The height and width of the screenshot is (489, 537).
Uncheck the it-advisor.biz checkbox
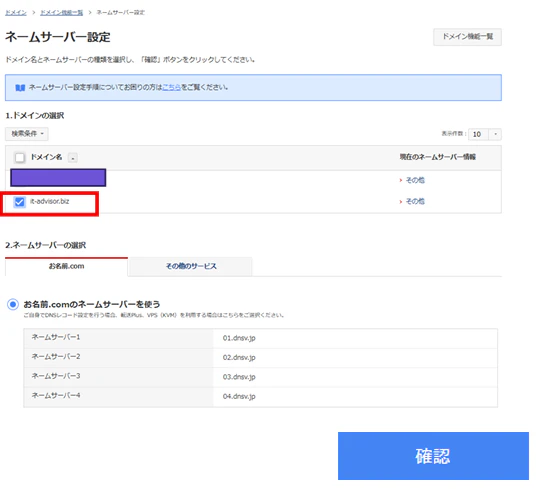point(19,202)
